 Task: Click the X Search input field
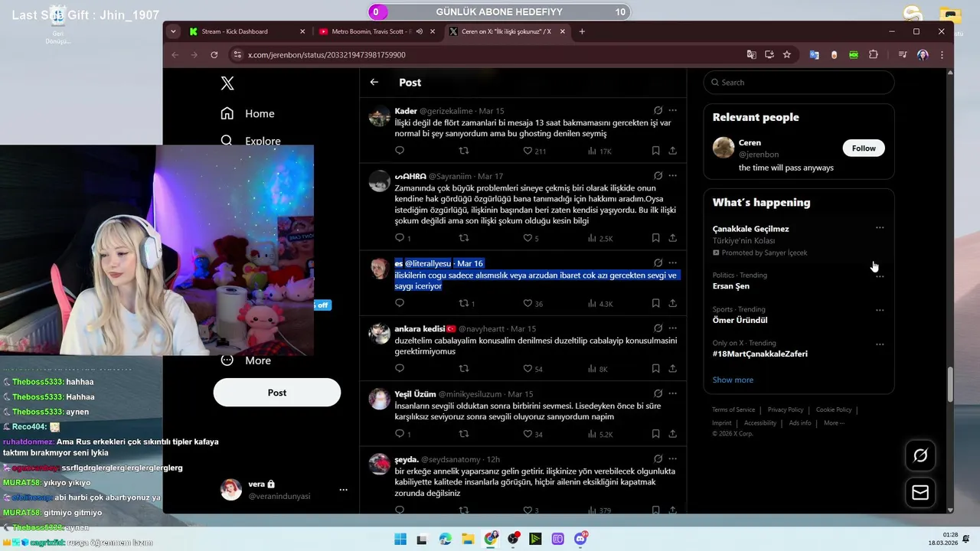point(799,82)
